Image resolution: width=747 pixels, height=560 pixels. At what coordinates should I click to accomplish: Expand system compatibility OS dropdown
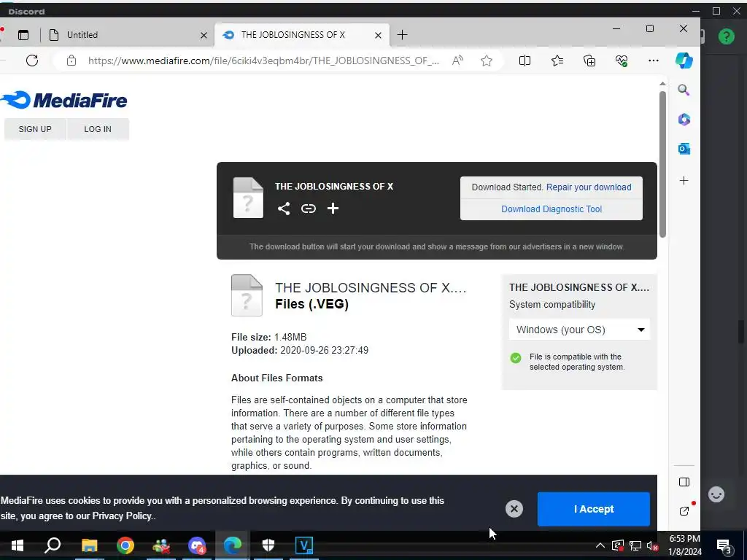(579, 330)
